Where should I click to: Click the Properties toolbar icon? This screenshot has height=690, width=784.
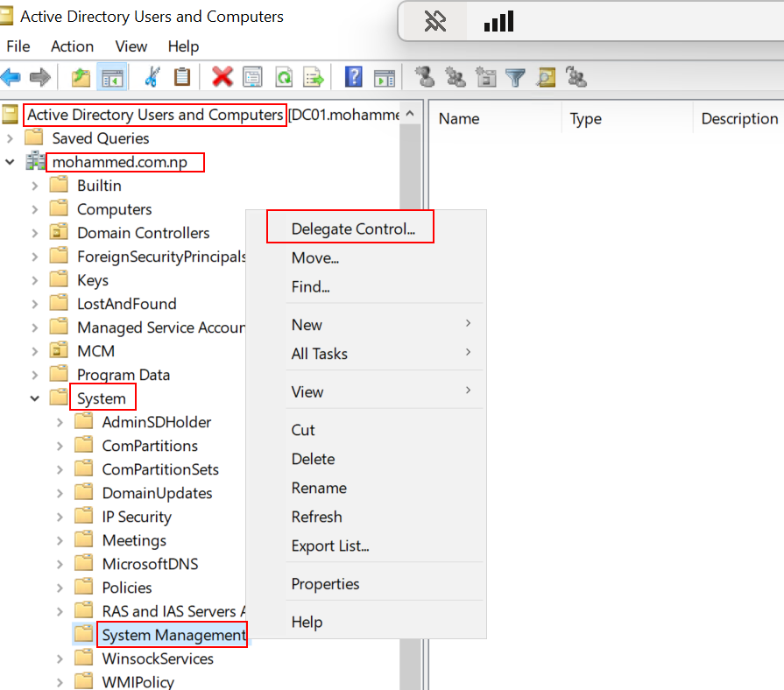click(253, 77)
